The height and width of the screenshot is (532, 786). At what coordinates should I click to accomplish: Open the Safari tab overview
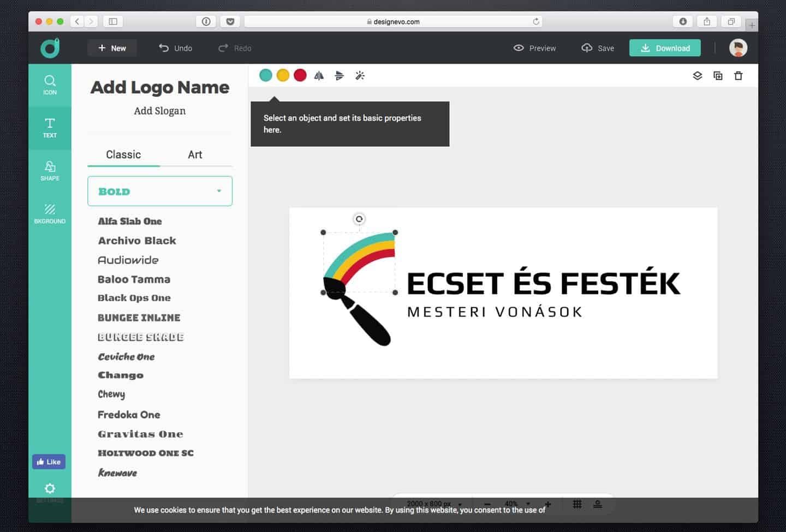tap(731, 21)
